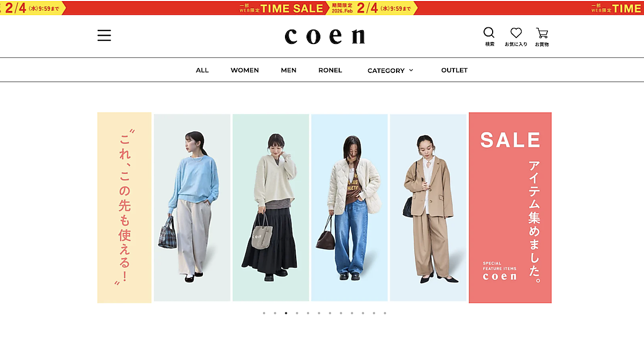644x338 pixels.
Task: View the beige suit outfit image
Action: [x=428, y=208]
